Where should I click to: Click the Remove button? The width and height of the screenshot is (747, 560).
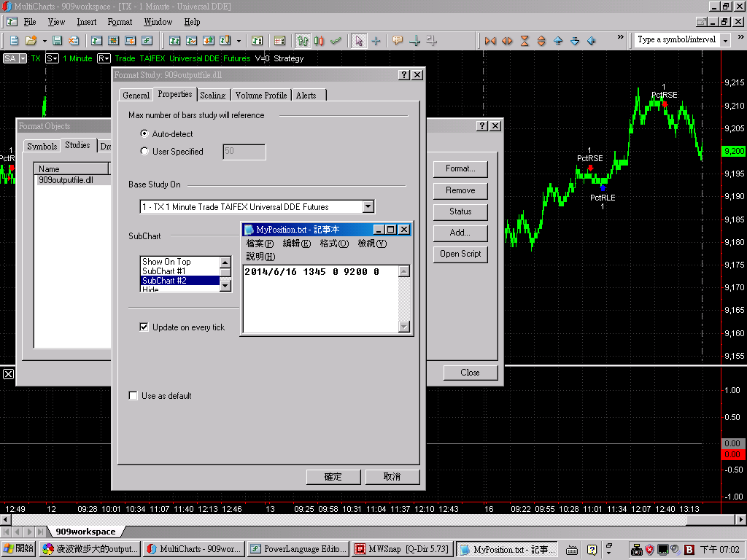coord(460,190)
